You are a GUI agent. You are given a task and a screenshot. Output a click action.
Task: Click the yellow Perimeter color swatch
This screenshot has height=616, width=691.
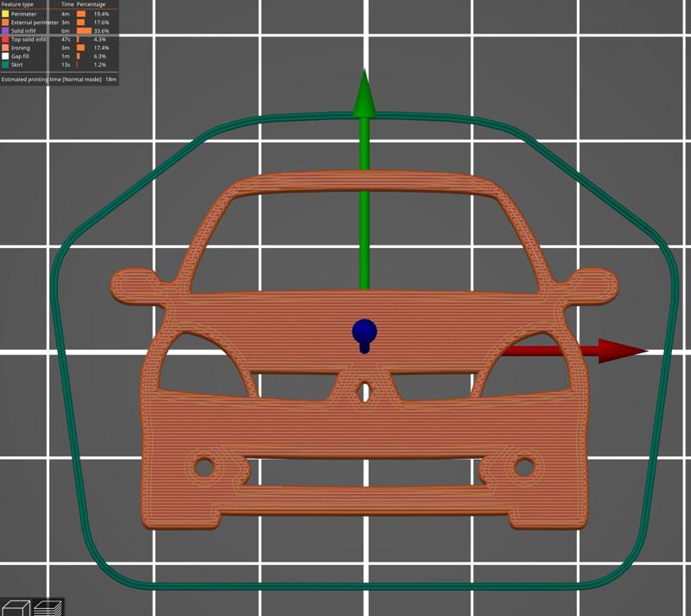click(x=5, y=14)
